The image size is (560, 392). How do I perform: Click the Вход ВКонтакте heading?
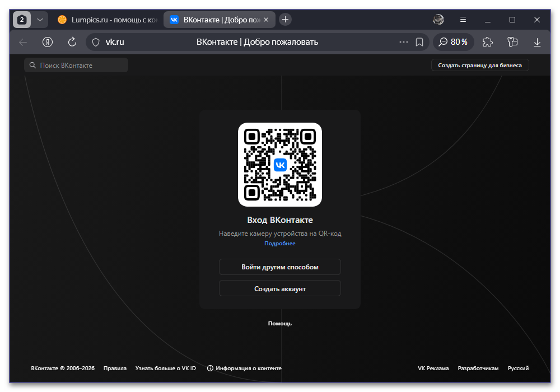tap(279, 220)
